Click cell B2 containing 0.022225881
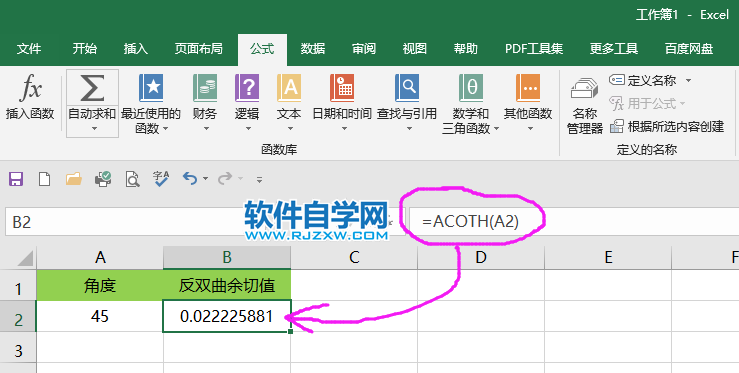 (x=227, y=316)
